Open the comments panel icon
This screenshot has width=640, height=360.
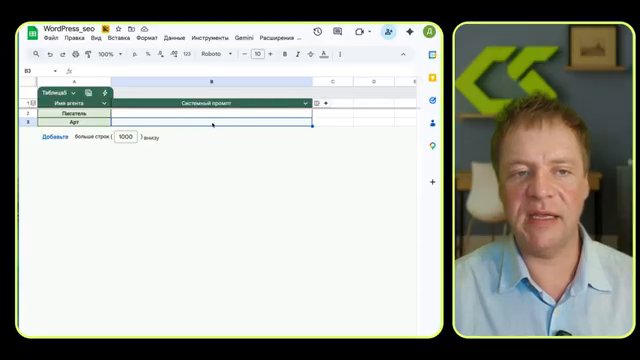[x=338, y=32]
